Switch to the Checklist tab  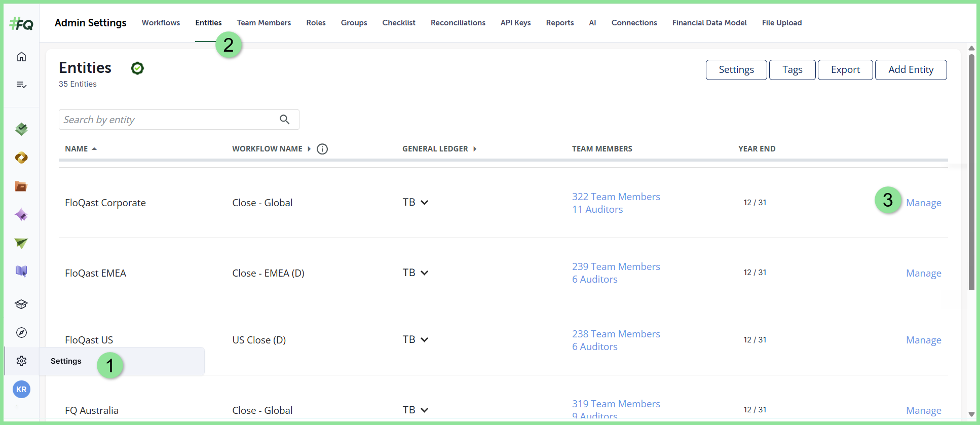click(399, 23)
